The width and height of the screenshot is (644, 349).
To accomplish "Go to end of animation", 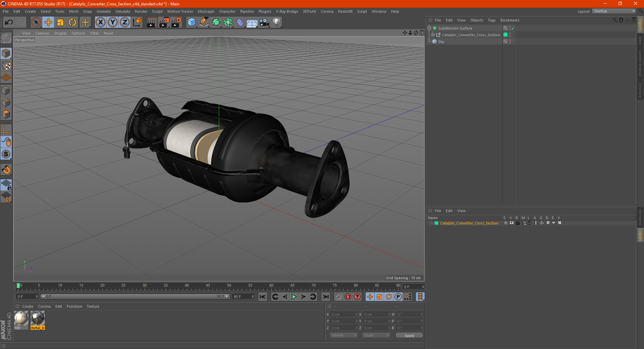I will (x=325, y=297).
